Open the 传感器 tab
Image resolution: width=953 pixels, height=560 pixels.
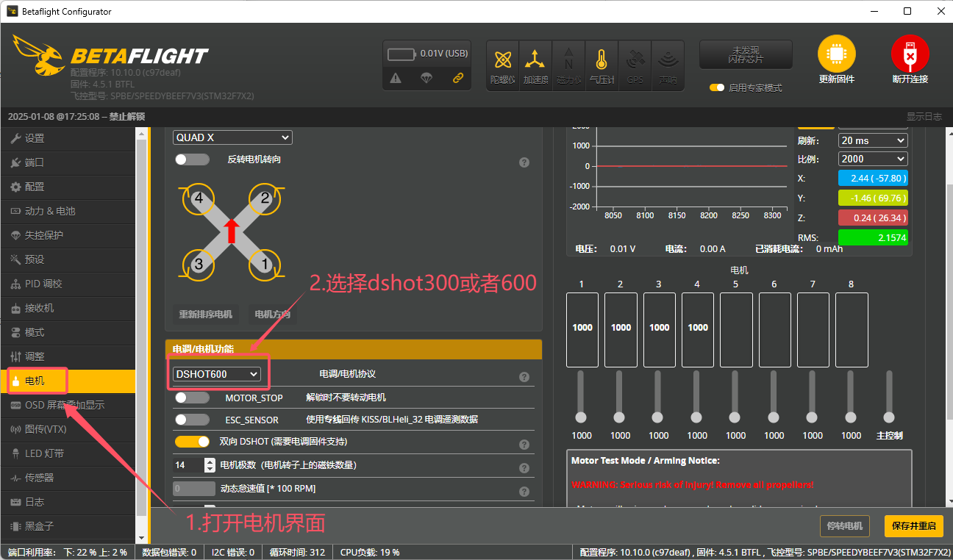click(68, 478)
